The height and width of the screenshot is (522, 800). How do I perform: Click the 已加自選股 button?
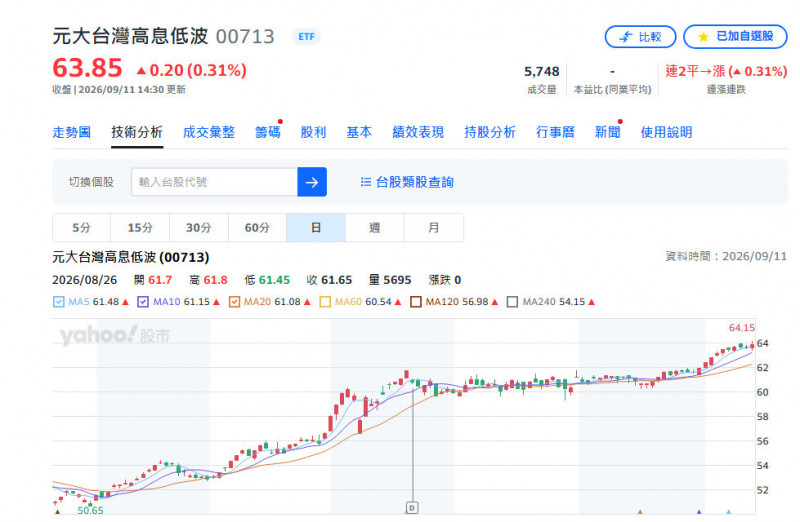pos(735,37)
